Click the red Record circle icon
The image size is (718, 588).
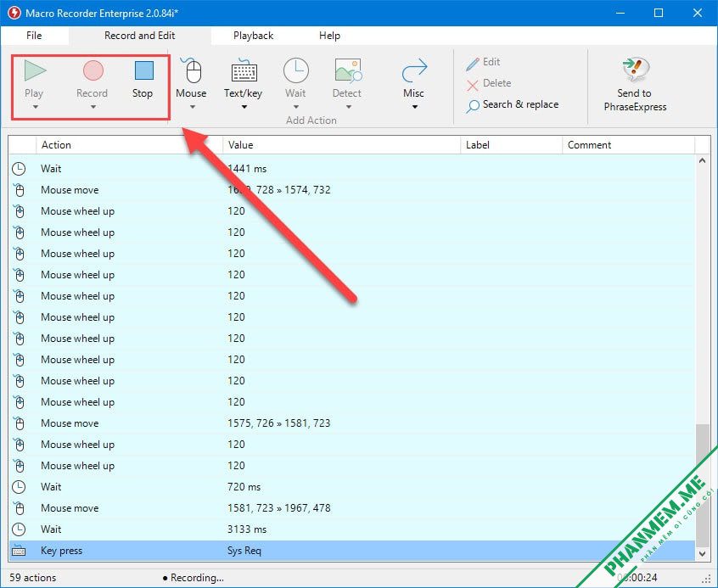(93, 70)
